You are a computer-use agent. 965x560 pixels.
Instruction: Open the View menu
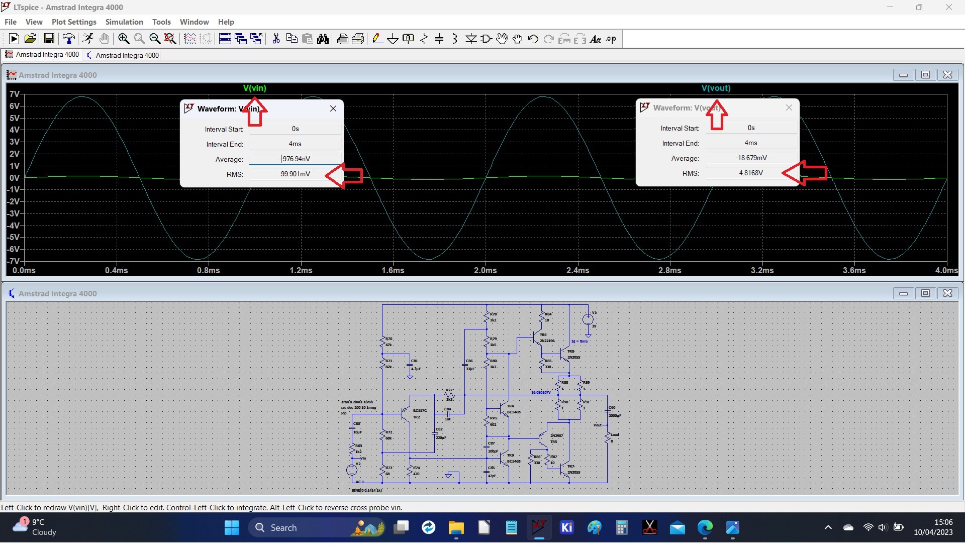pyautogui.click(x=34, y=22)
